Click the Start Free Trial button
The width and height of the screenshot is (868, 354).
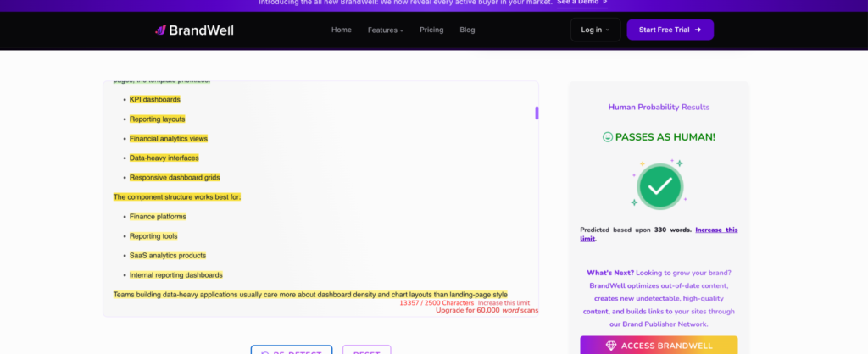pyautogui.click(x=670, y=30)
